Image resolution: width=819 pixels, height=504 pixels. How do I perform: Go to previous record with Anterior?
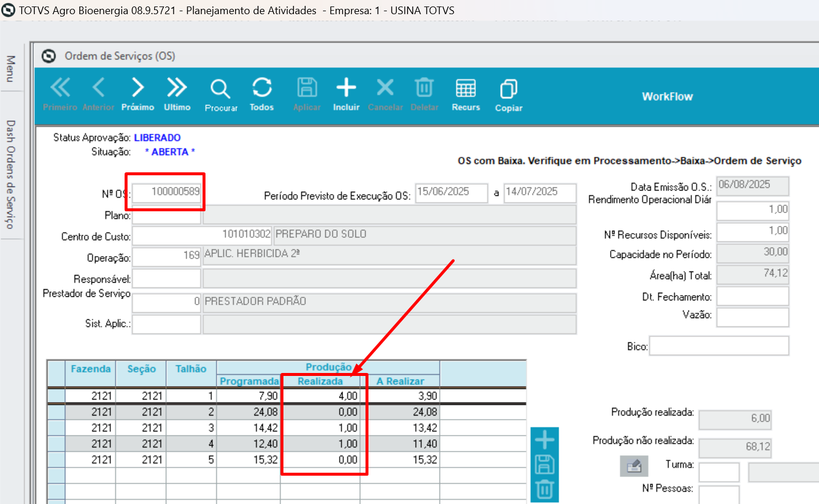coord(98,94)
